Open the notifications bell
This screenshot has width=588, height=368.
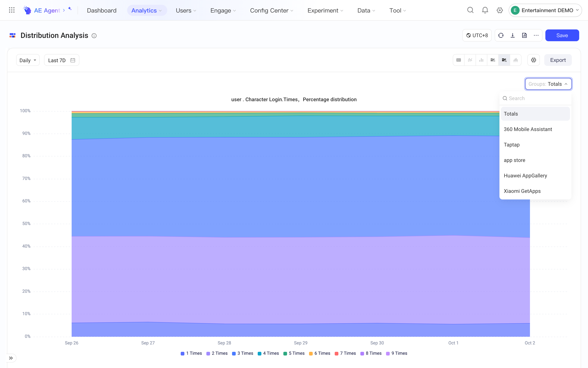point(485,10)
